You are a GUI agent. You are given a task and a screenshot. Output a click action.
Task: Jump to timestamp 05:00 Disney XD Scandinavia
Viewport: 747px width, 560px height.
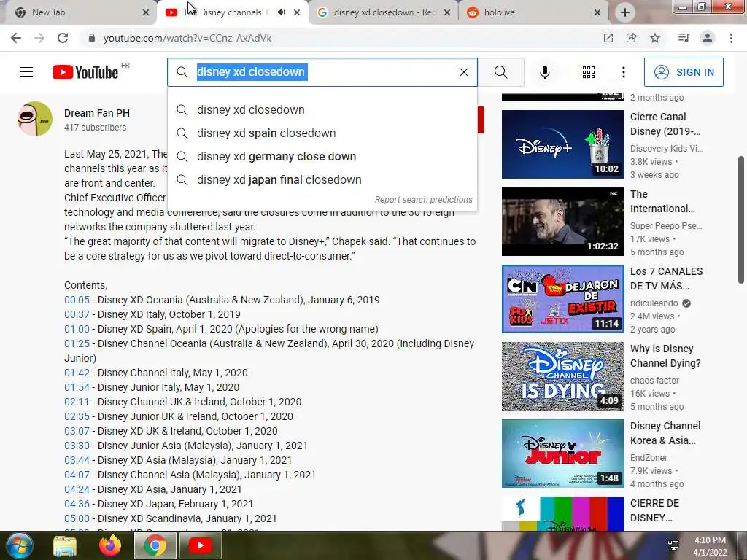pos(77,518)
